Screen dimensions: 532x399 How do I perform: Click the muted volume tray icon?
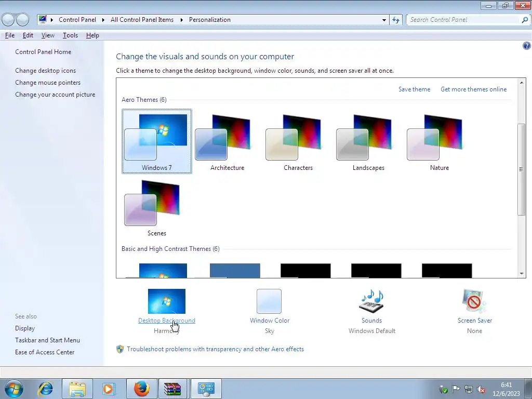(481, 389)
